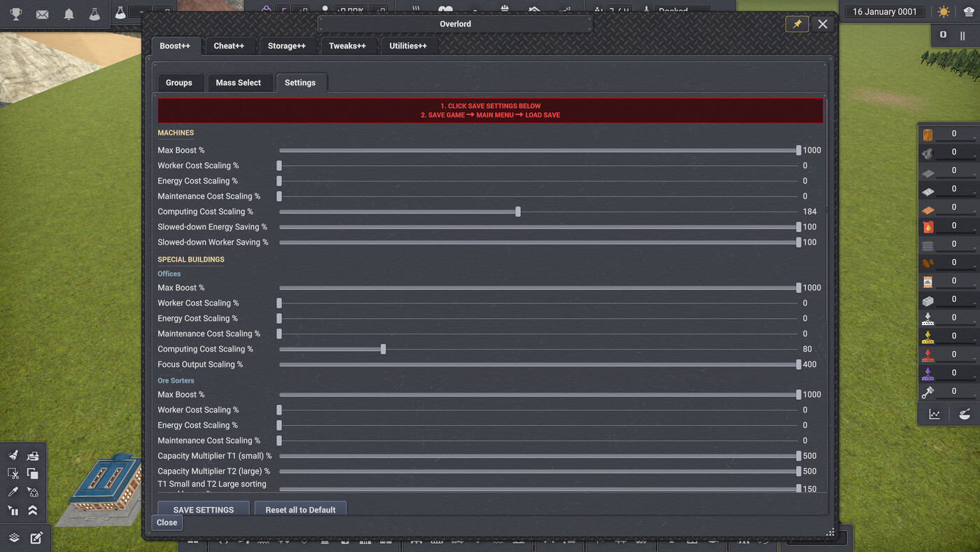Click Reset all to Default button
This screenshot has width=980, height=552.
(300, 509)
